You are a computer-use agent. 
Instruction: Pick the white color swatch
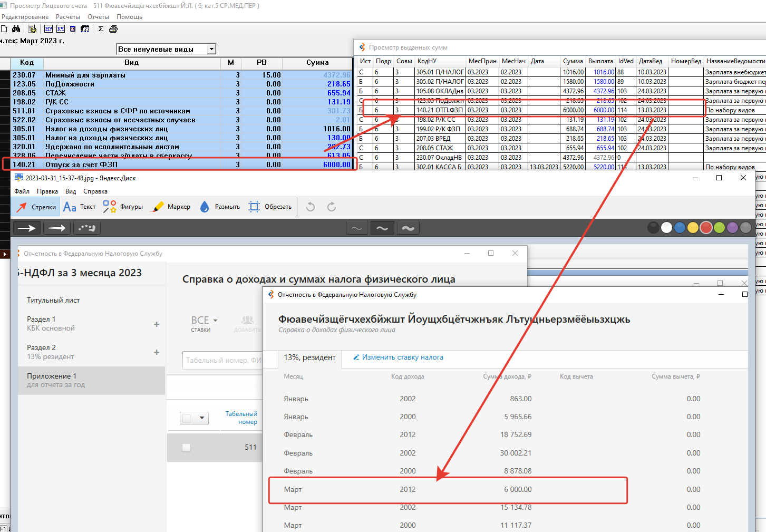click(666, 228)
